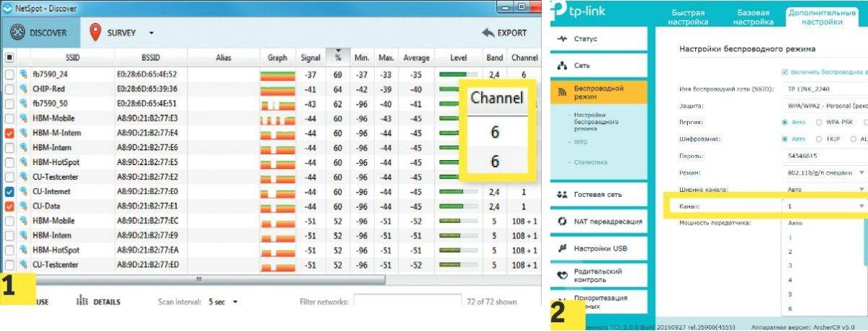Screen dimensions: 868x331
Task: Click the wireless icon beside Беспроводной режим
Action: 563,92
